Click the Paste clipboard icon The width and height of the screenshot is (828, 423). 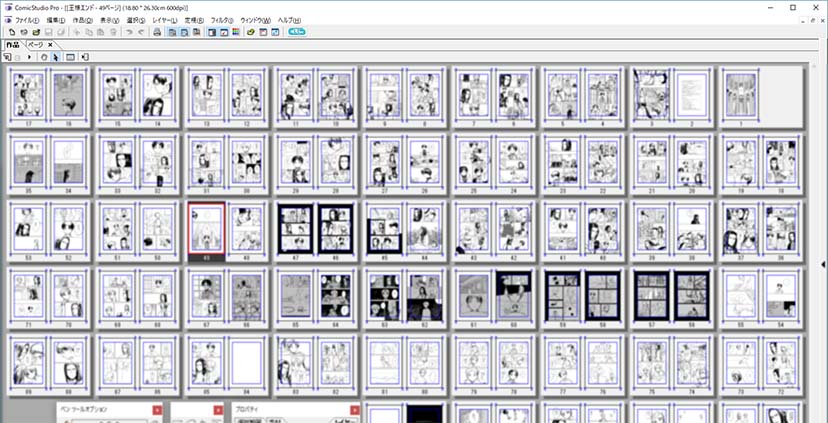pos(100,32)
